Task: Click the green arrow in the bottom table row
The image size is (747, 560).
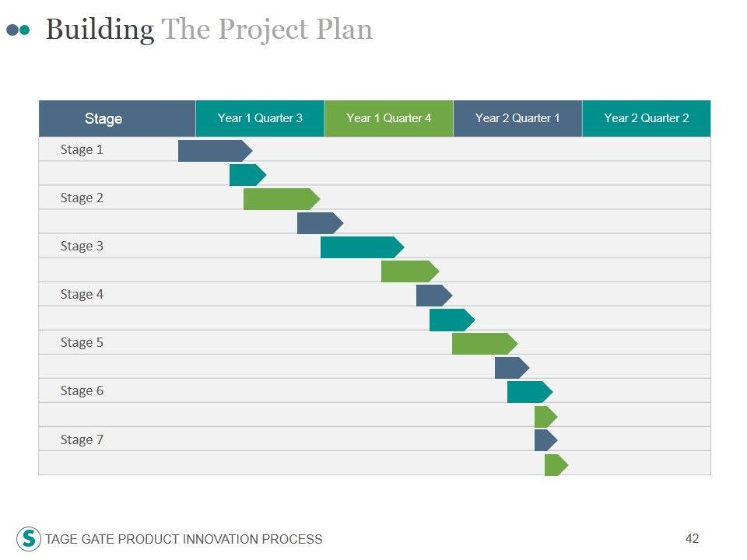Action: point(555,465)
